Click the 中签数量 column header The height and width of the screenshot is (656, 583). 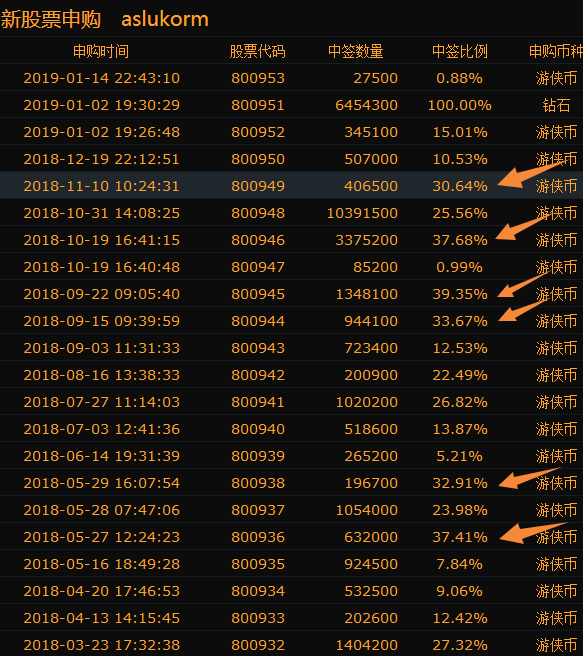(x=356, y=51)
